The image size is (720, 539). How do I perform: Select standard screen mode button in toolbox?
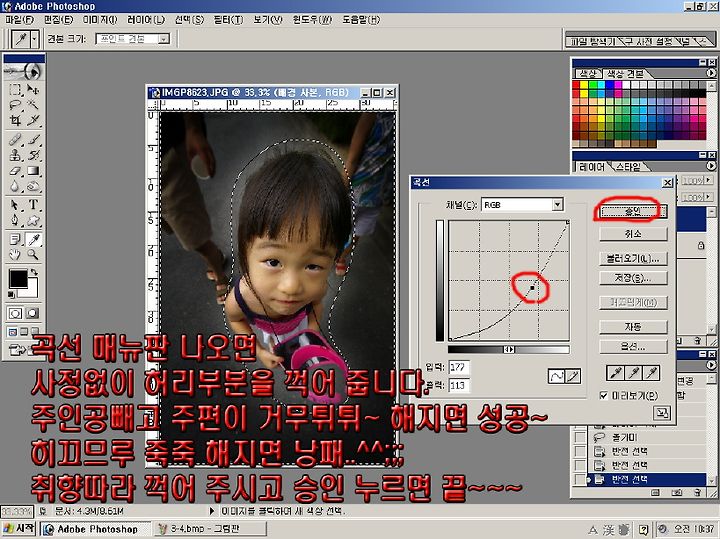click(x=12, y=331)
